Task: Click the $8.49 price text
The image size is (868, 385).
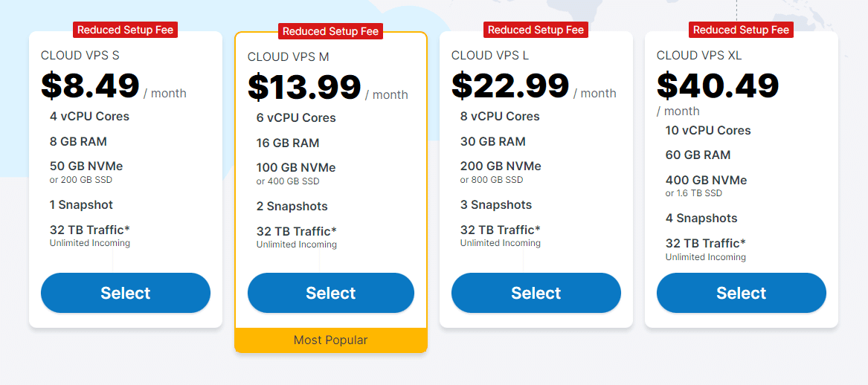Action: pos(90,85)
